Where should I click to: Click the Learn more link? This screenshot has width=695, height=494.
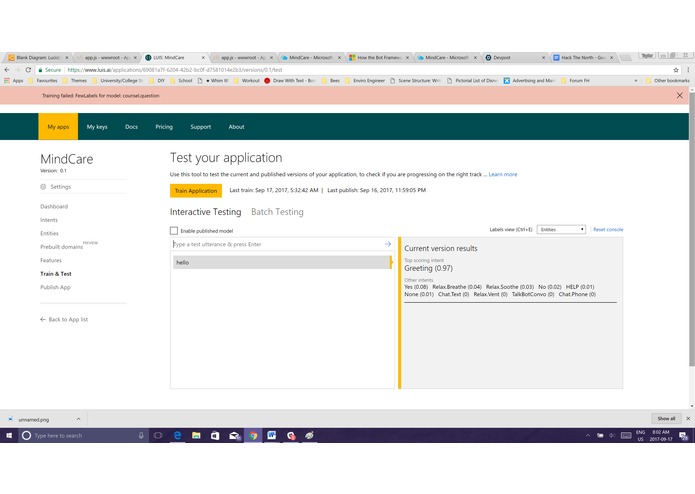pyautogui.click(x=503, y=175)
